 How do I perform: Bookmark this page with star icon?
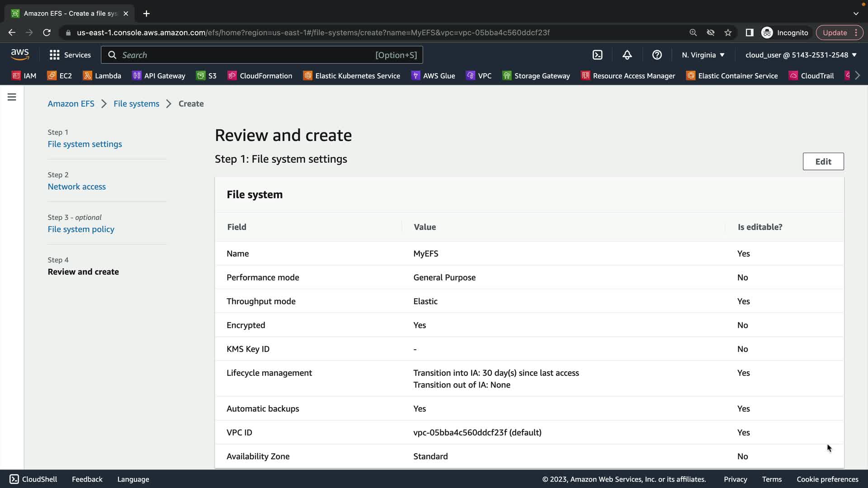[x=728, y=33]
